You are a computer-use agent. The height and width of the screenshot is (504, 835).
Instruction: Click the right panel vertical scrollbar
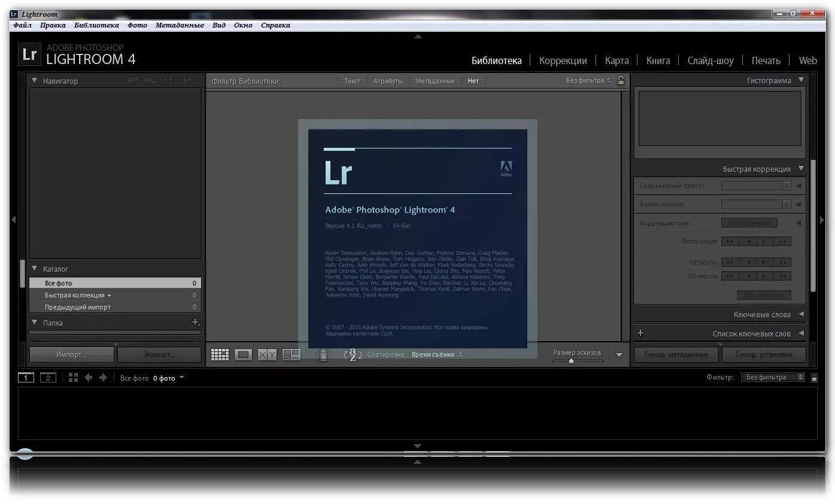(x=813, y=224)
